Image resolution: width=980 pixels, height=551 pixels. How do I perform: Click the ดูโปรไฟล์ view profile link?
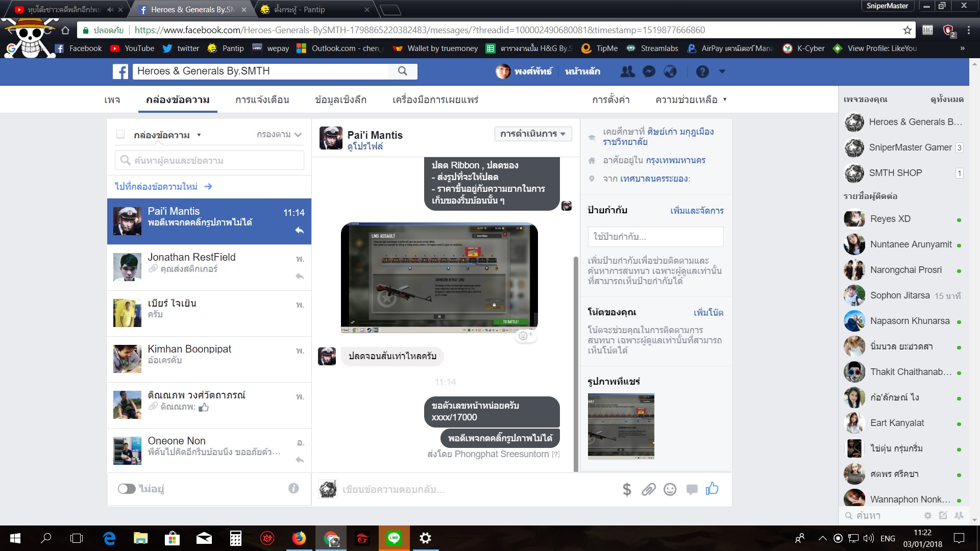click(x=365, y=146)
